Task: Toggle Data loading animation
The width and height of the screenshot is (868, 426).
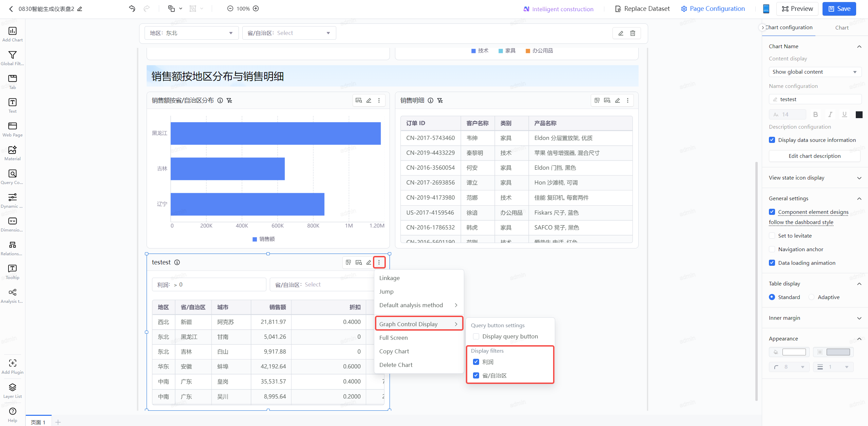Action: (772, 263)
